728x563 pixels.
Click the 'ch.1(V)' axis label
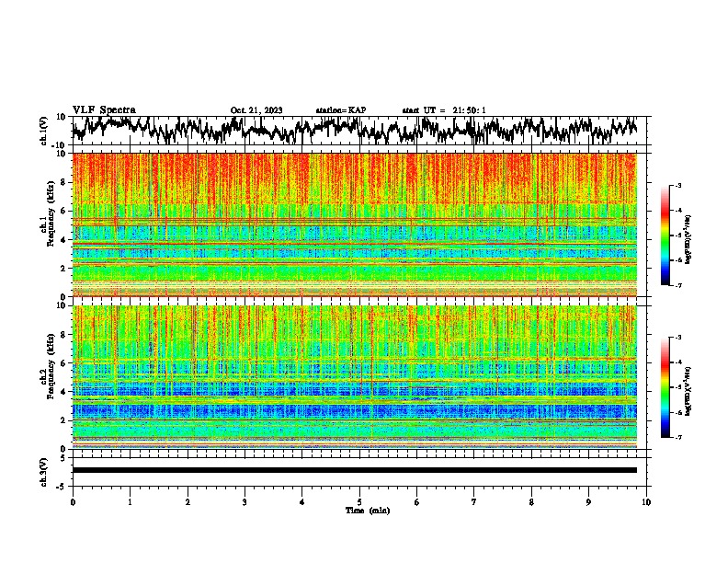pos(44,131)
